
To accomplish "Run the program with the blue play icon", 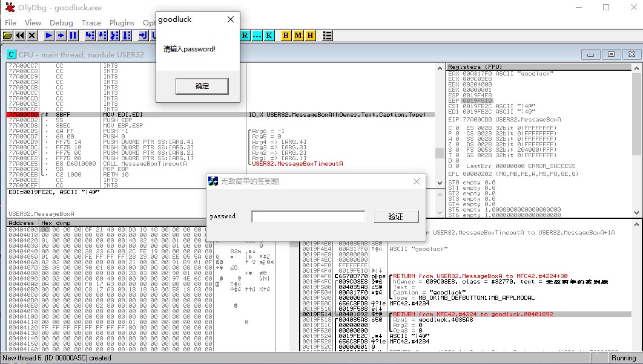I will [x=48, y=36].
